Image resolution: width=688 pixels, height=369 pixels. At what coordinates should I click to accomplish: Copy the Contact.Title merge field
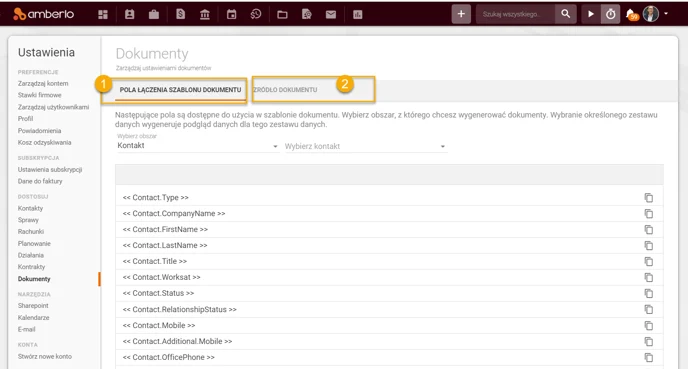coord(649,262)
